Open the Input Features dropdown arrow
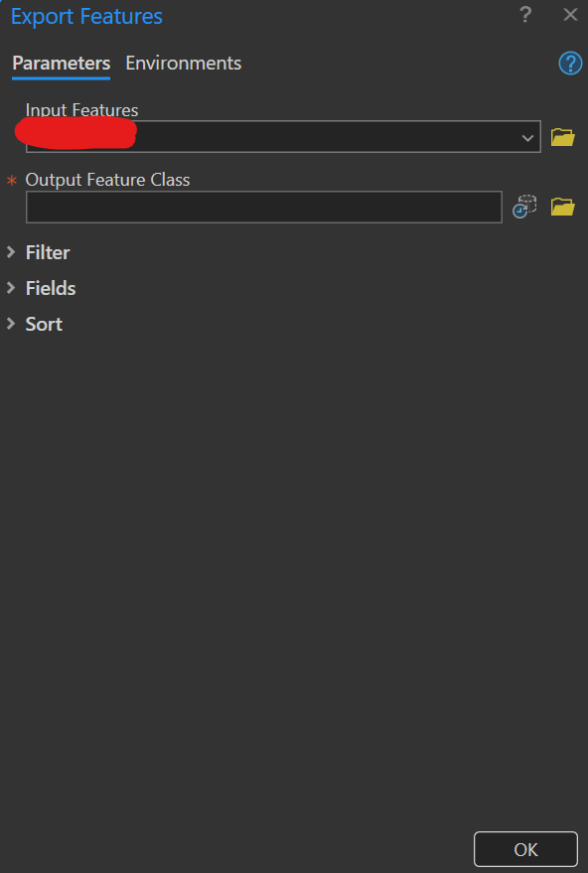The height and width of the screenshot is (873, 588). [x=527, y=137]
